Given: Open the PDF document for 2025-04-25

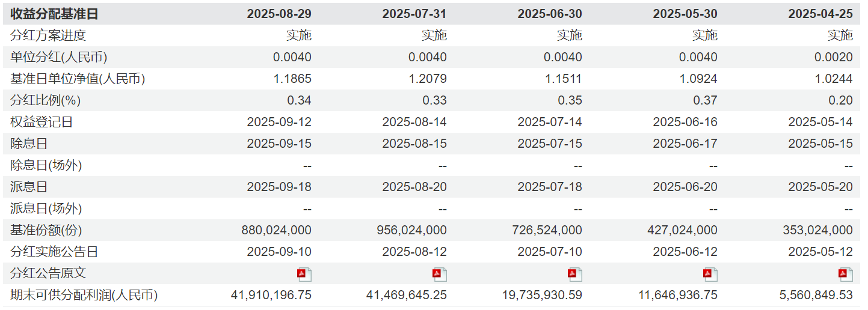Looking at the screenshot, I should [x=846, y=275].
